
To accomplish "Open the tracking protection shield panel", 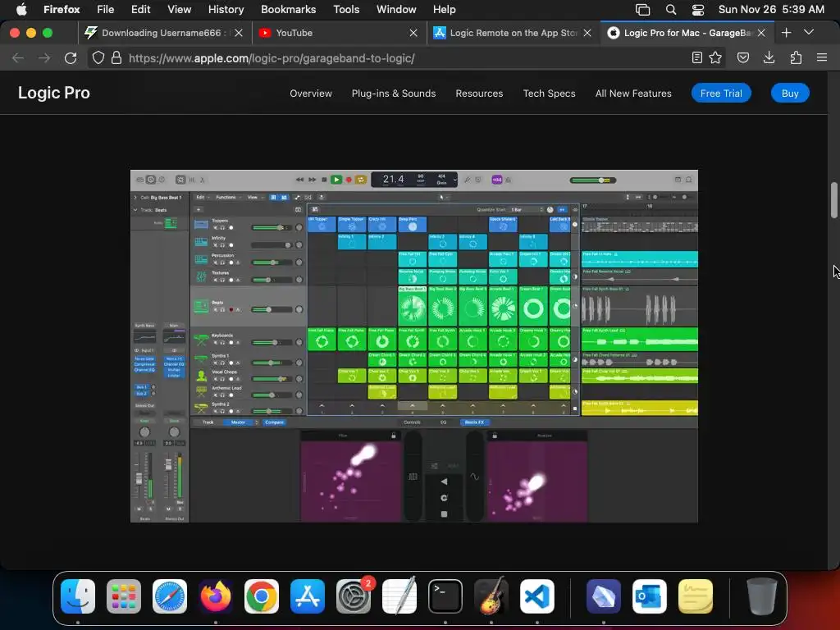I will click(x=98, y=58).
